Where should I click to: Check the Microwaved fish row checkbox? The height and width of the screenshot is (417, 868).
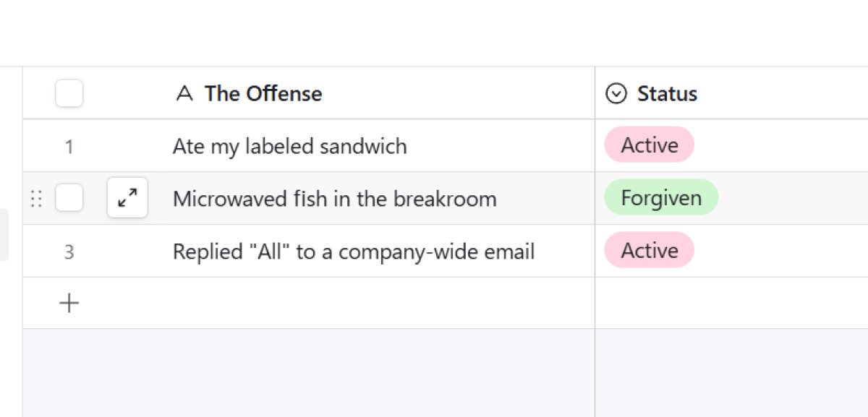(x=69, y=198)
